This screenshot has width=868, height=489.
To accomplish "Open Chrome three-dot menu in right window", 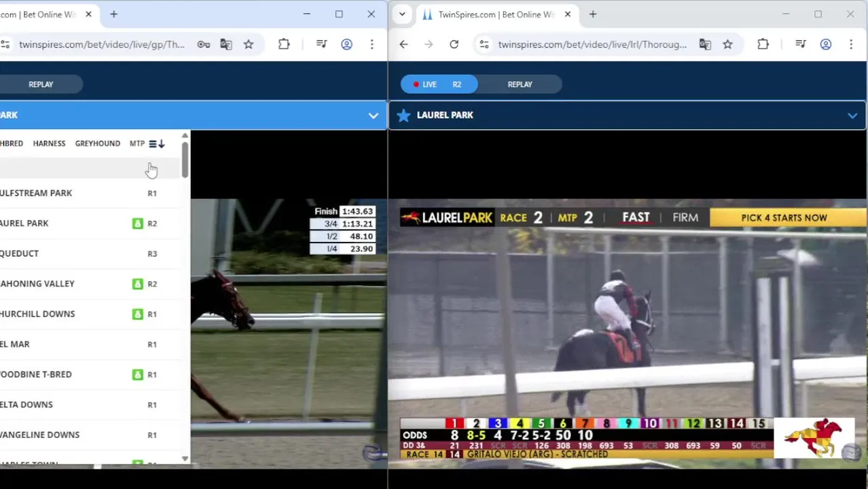I will pyautogui.click(x=850, y=44).
